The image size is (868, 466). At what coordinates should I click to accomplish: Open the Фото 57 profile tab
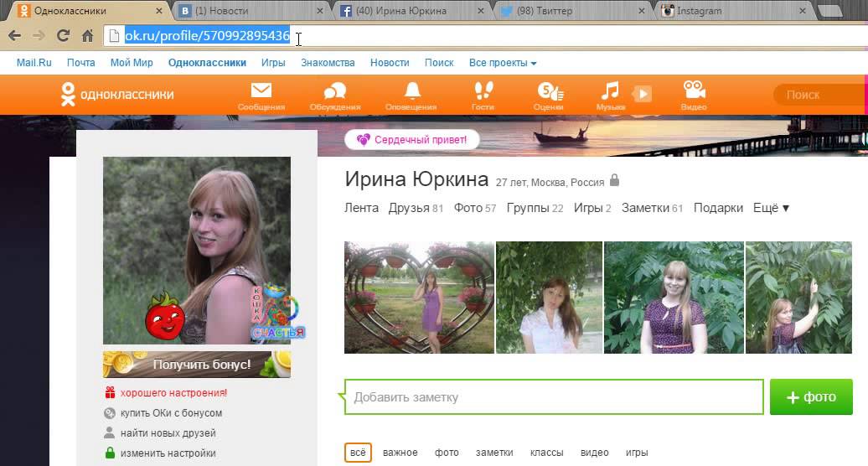pyautogui.click(x=475, y=208)
